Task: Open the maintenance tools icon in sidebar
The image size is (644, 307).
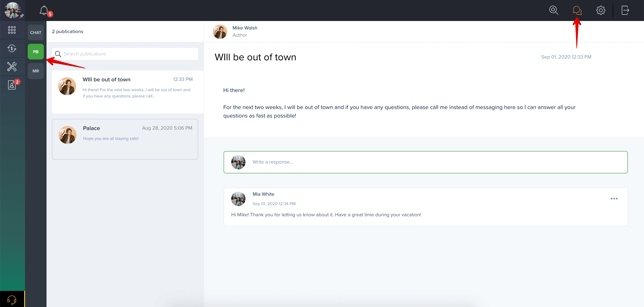Action: (x=12, y=66)
